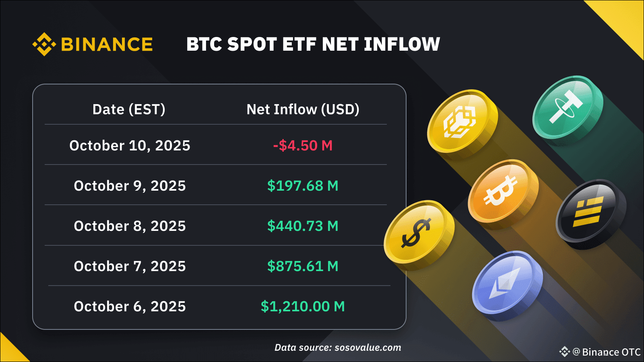Screen dimensions: 644x362
Task: Click the @Binance OTC handle
Action: tap(607, 352)
